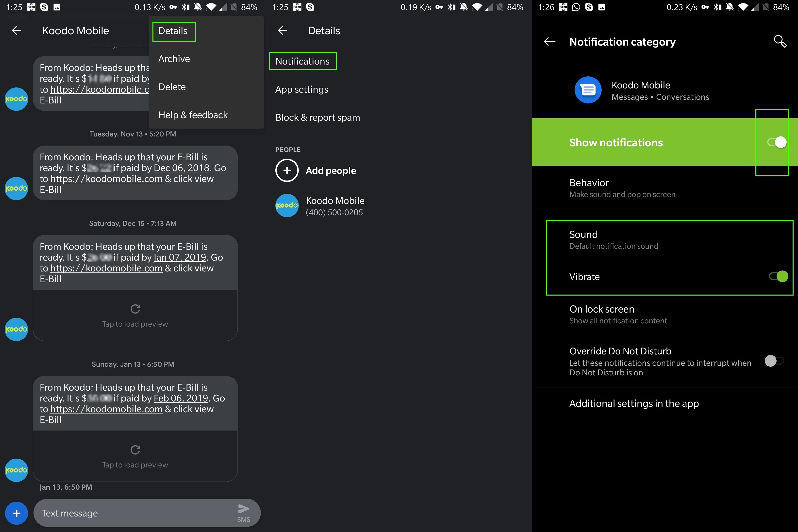Screen dimensions: 798x532
Task: Tap the Add people plus circle
Action: 287,170
